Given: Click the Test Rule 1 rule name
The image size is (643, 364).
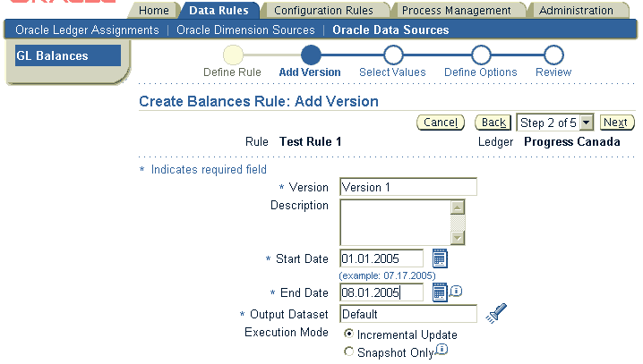Looking at the screenshot, I should [x=311, y=141].
